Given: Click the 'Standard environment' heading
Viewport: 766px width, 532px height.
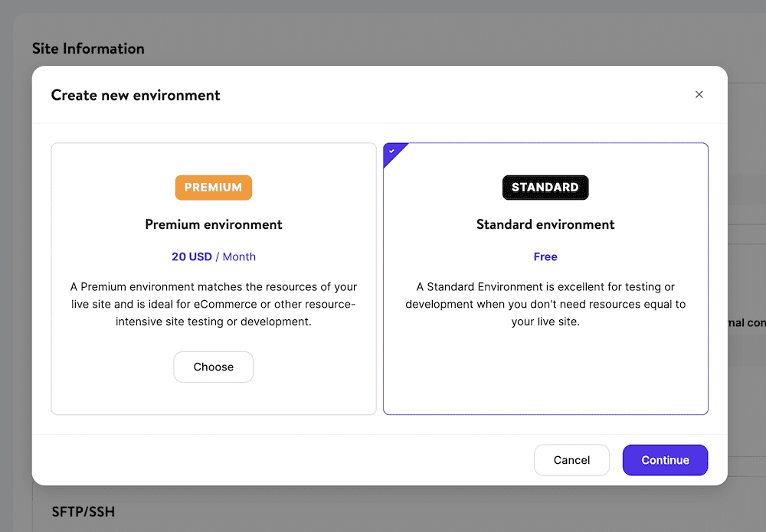Looking at the screenshot, I should tap(545, 224).
